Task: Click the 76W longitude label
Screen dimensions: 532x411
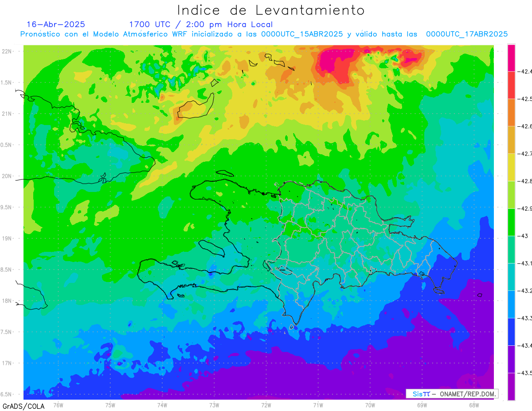Action: coord(59,405)
